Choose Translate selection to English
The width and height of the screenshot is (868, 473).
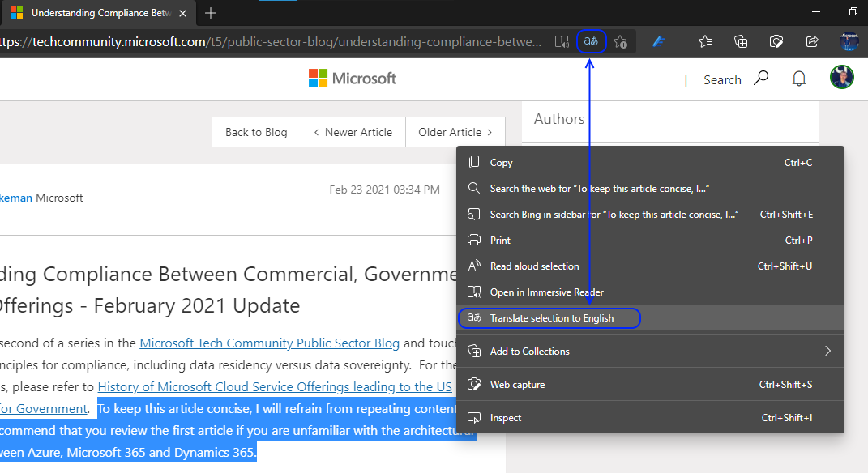[651, 318]
